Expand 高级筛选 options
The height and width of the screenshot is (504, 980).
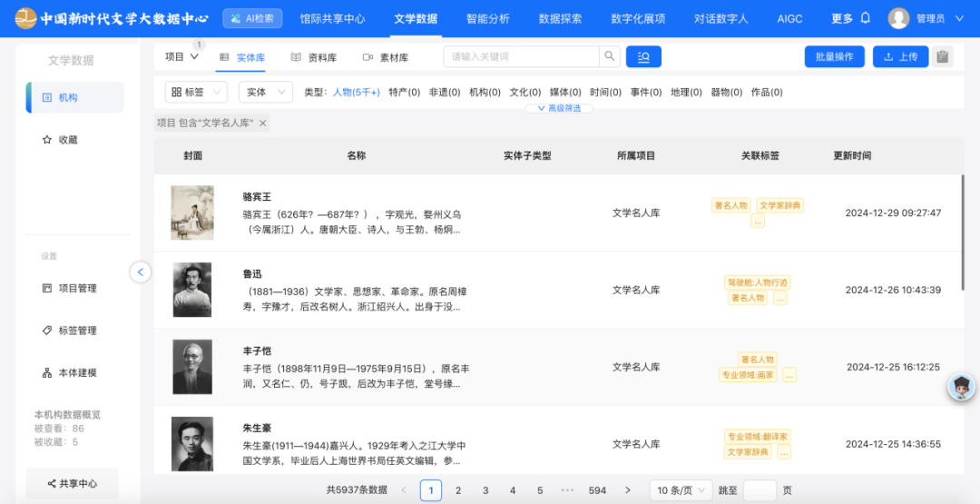click(559, 108)
